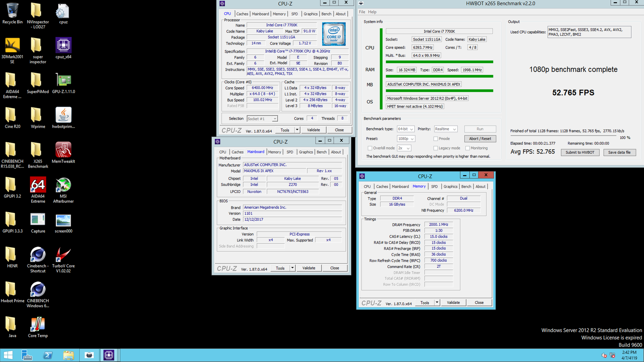Viewport: 644px width, 362px height.
Task: Open File Explorer from the taskbar
Action: pos(68,355)
